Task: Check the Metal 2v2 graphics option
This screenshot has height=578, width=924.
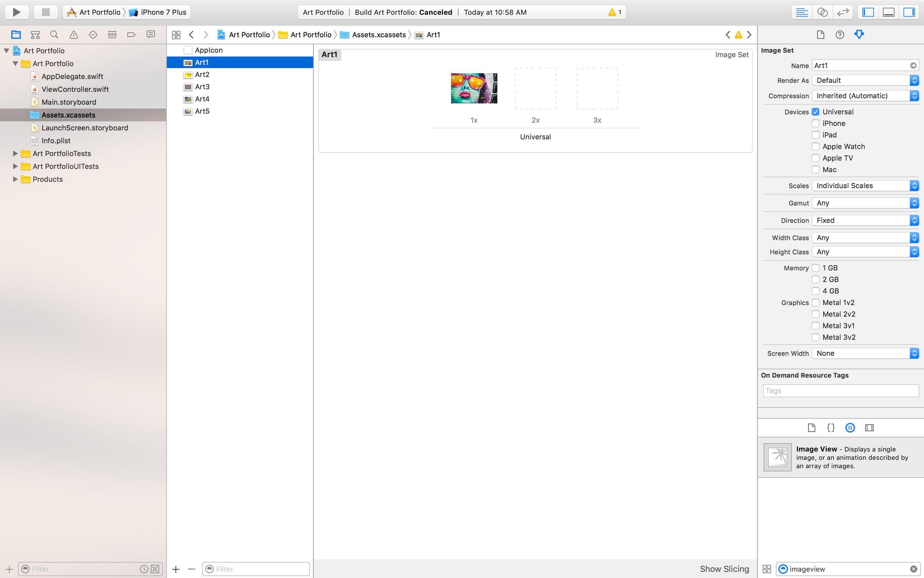Action: (815, 314)
